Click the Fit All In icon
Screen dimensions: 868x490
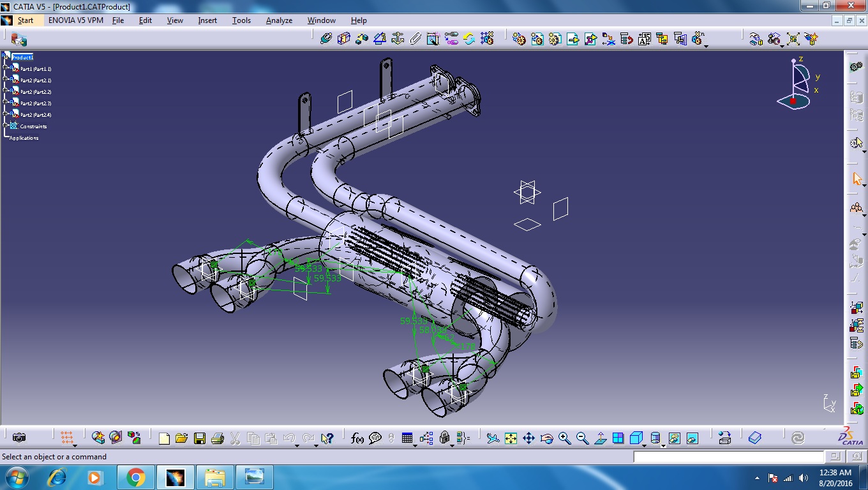click(511, 438)
